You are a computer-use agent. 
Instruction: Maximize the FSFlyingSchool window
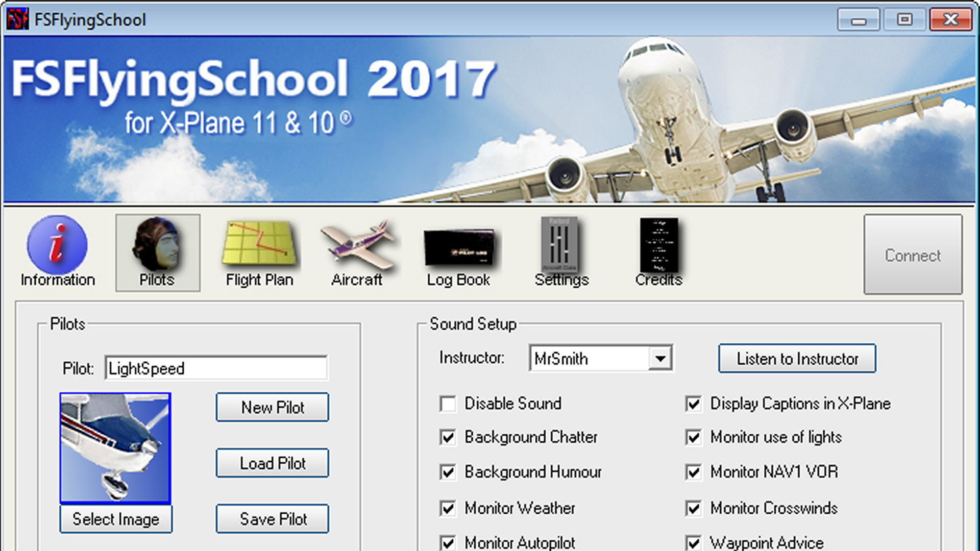pyautogui.click(x=904, y=20)
